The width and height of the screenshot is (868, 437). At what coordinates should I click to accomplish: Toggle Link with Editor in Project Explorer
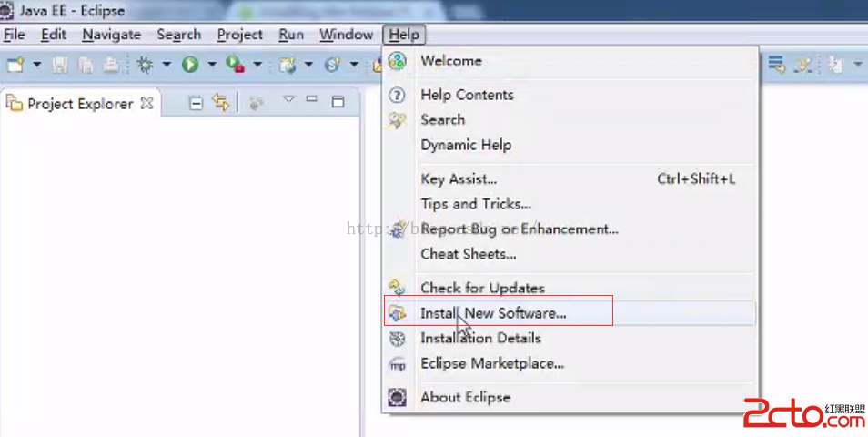[221, 103]
